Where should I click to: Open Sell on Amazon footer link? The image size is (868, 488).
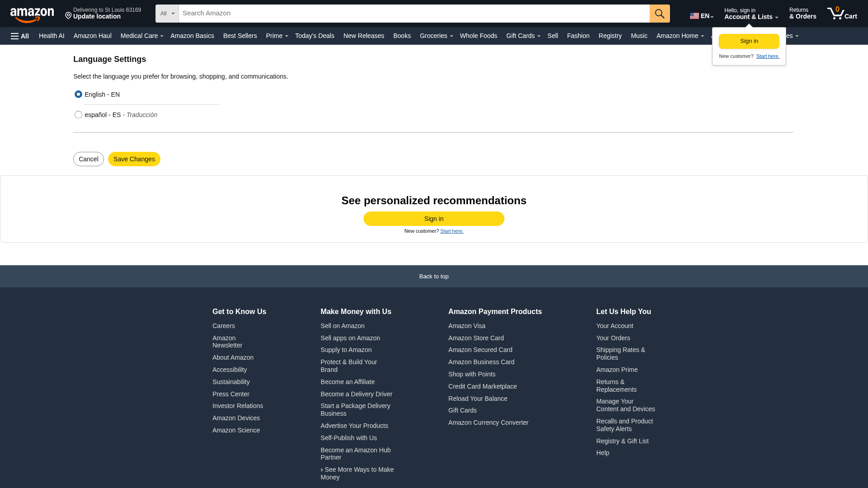point(342,326)
